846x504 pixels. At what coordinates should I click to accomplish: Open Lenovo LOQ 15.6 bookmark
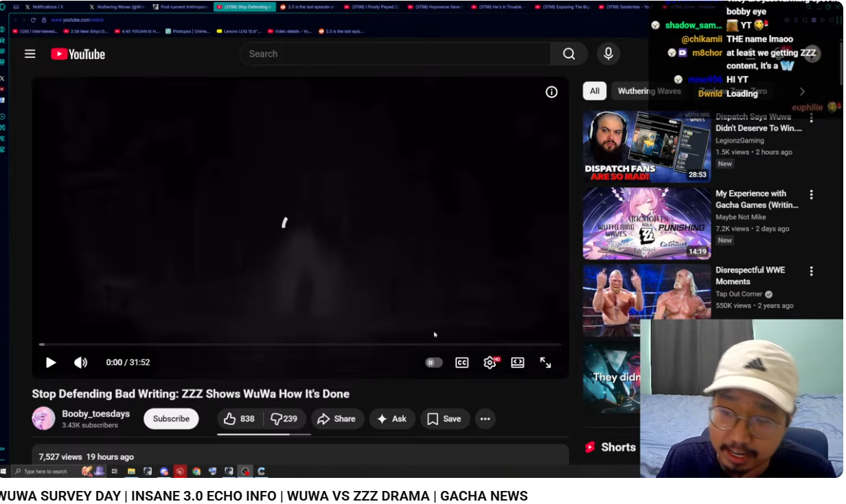pyautogui.click(x=238, y=31)
